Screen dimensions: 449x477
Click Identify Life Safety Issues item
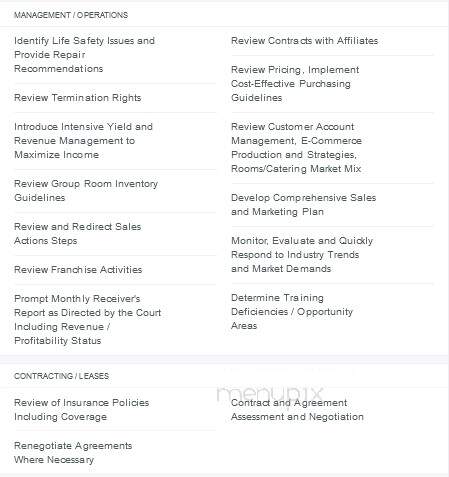click(84, 55)
